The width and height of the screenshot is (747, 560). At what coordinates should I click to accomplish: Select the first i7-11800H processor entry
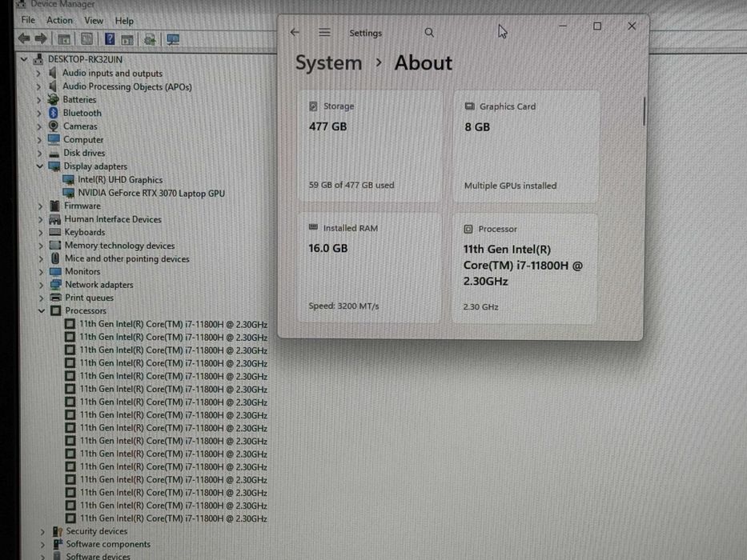pyautogui.click(x=173, y=324)
